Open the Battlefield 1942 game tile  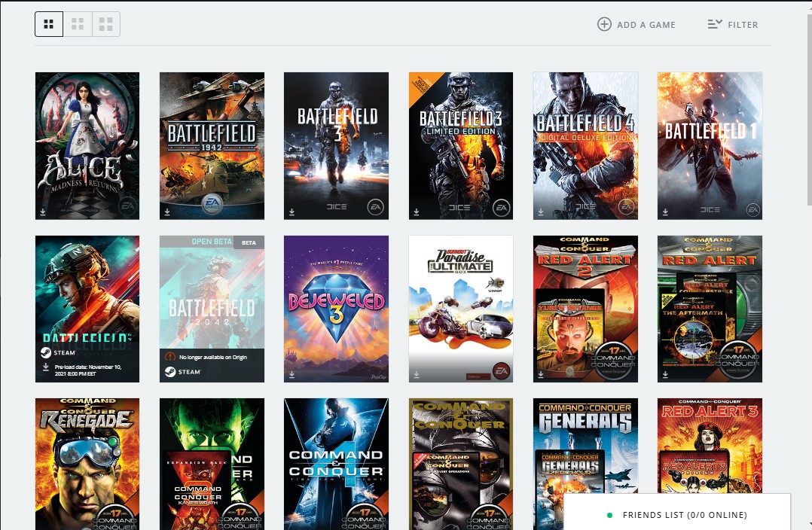(212, 146)
